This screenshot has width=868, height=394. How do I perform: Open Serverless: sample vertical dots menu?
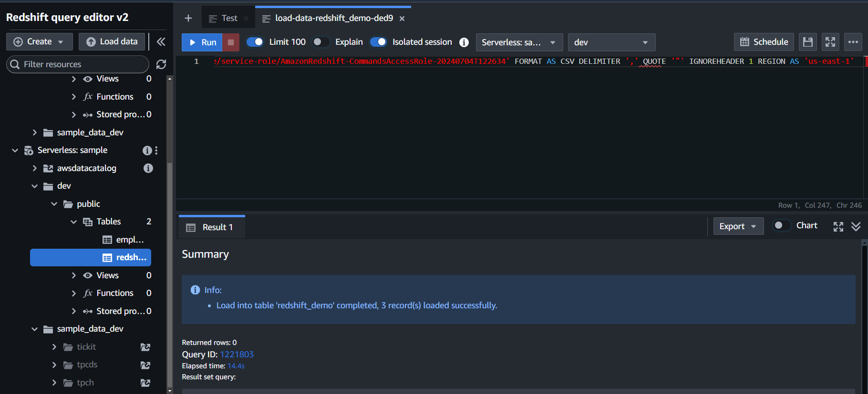point(156,151)
